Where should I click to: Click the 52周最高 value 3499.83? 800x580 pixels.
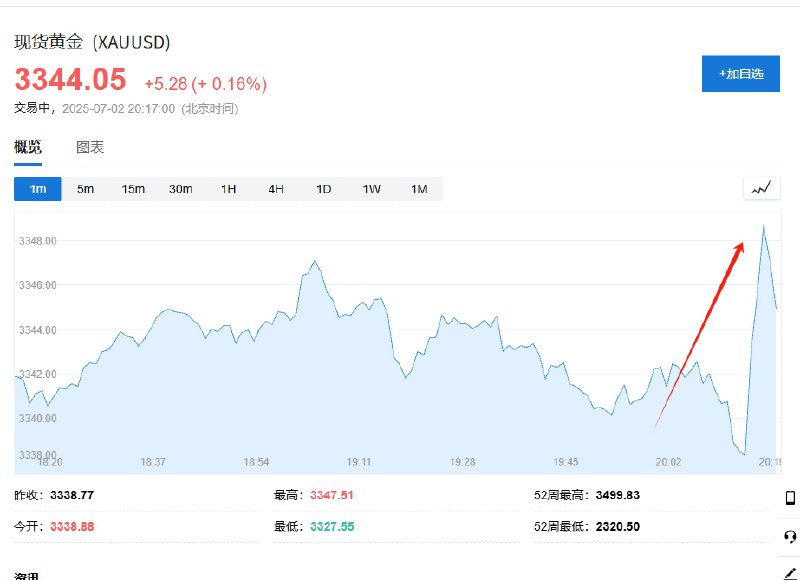pos(617,495)
